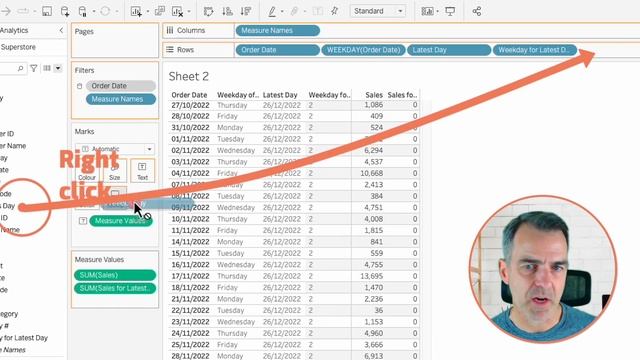640x360 pixels.
Task: Click the WEEKDAY(Order Date) pill on Rows
Action: tap(363, 50)
